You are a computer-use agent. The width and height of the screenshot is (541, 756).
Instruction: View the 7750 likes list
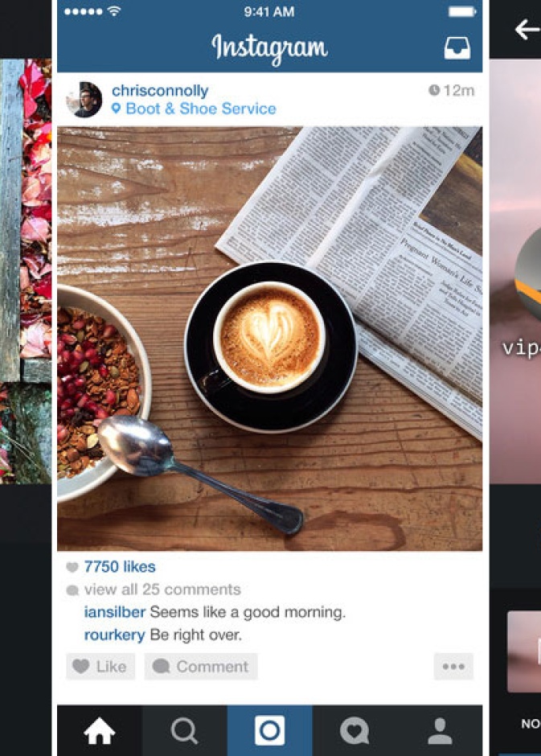point(120,566)
